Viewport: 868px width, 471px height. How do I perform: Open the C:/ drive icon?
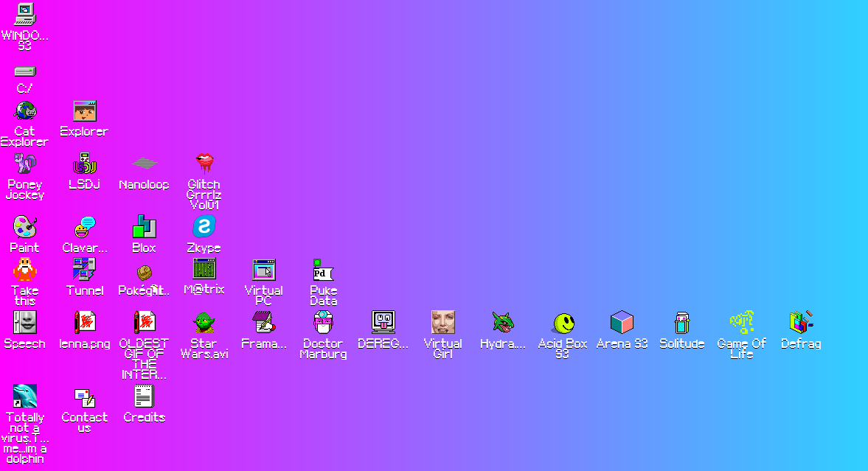25,72
